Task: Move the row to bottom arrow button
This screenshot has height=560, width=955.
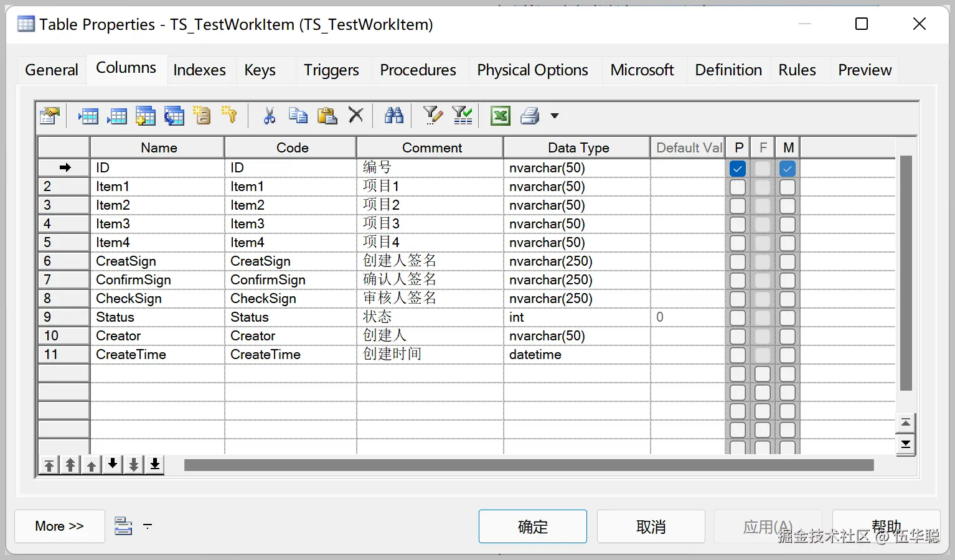Action: click(155, 465)
